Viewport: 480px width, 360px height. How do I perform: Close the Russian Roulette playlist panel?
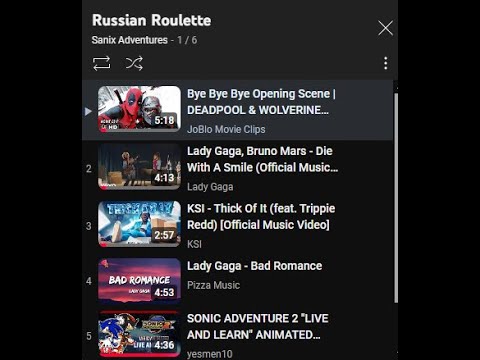386,28
